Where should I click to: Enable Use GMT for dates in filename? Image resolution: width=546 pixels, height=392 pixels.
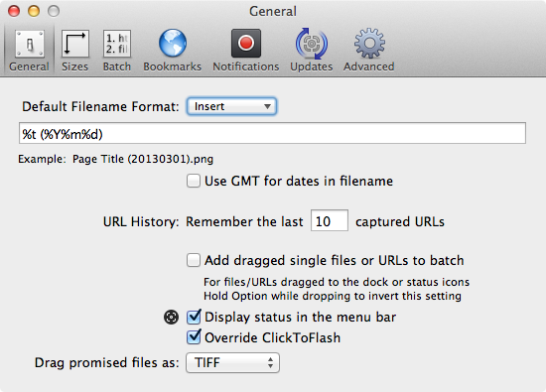coord(194,181)
